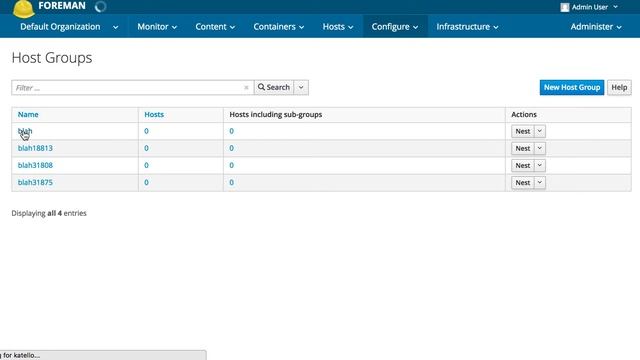This screenshot has width=640, height=360.
Task: Click the loading spinner beside FOREMAN
Action: (100, 7)
